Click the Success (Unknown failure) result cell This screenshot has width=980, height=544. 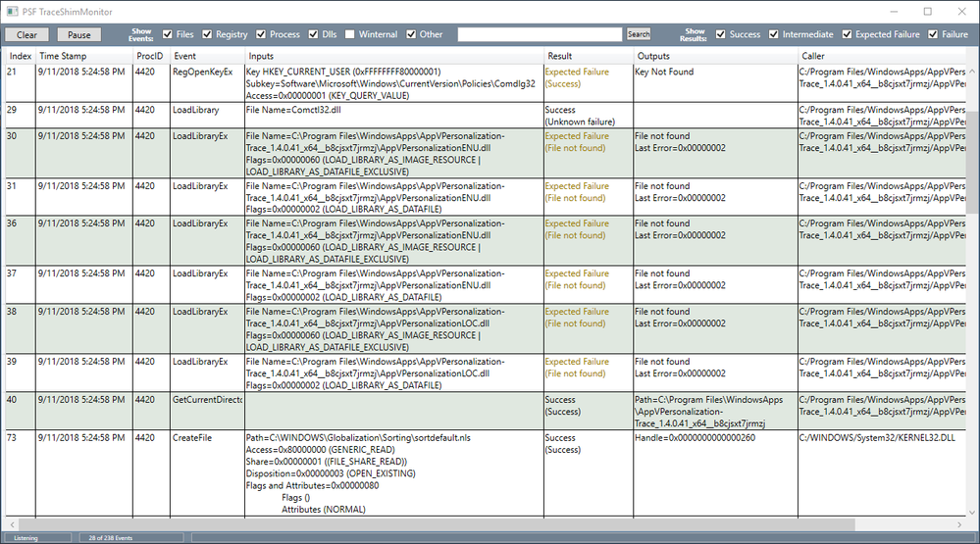[589, 116]
